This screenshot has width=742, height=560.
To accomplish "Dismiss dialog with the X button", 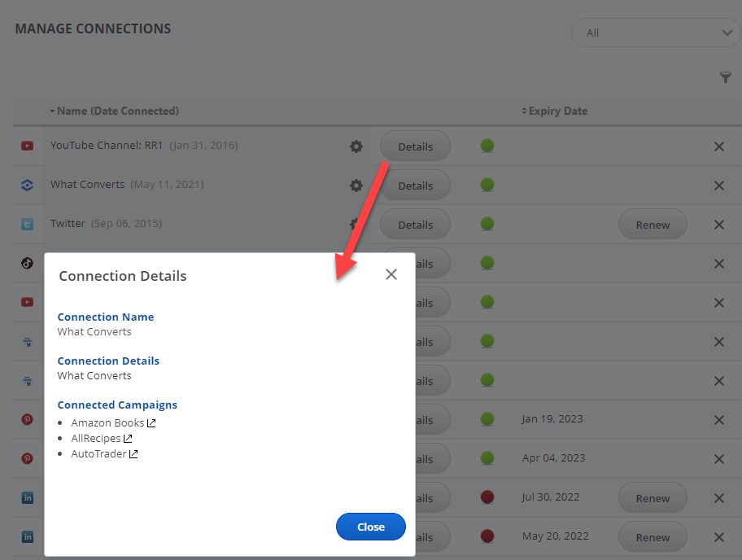I will pos(391,275).
